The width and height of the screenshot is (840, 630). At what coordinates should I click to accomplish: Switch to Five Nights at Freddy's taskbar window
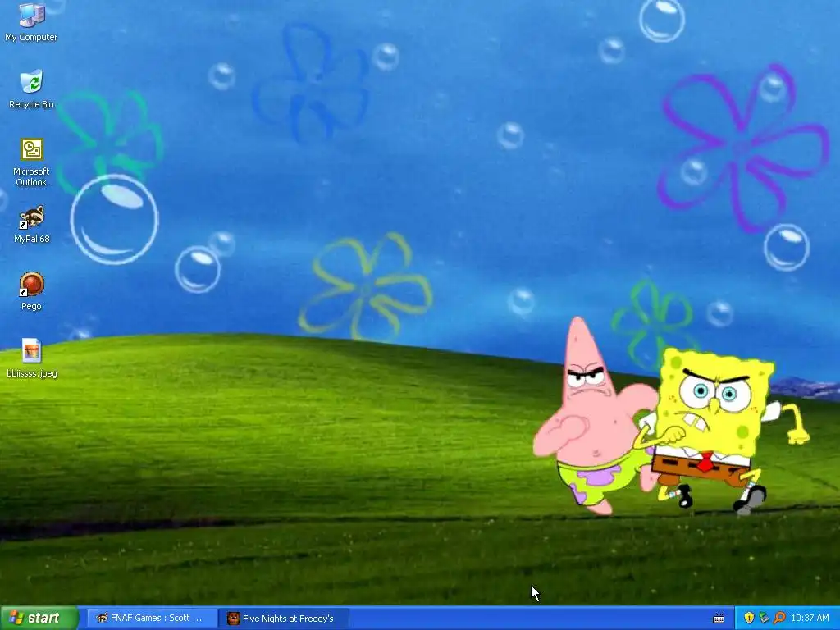click(283, 619)
